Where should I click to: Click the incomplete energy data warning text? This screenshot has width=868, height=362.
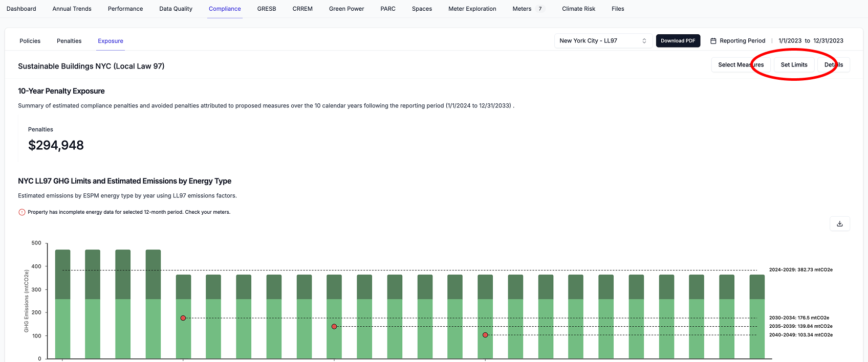pos(129,212)
